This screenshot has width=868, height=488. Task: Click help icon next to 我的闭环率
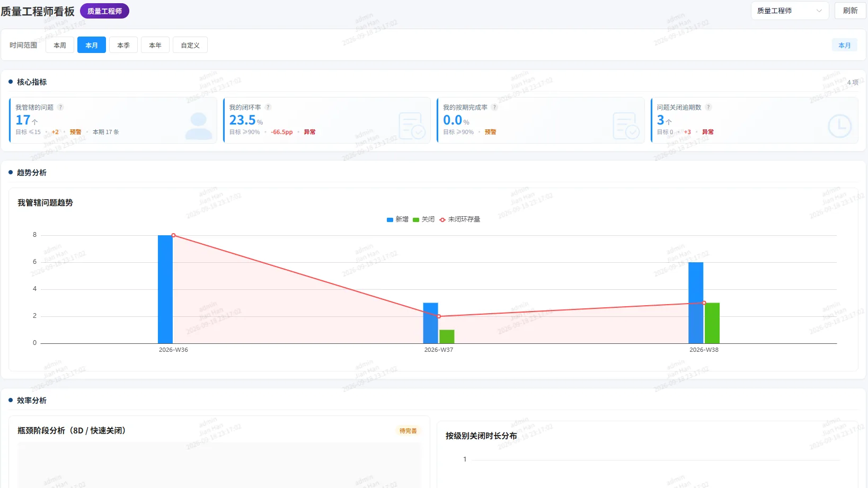point(268,107)
